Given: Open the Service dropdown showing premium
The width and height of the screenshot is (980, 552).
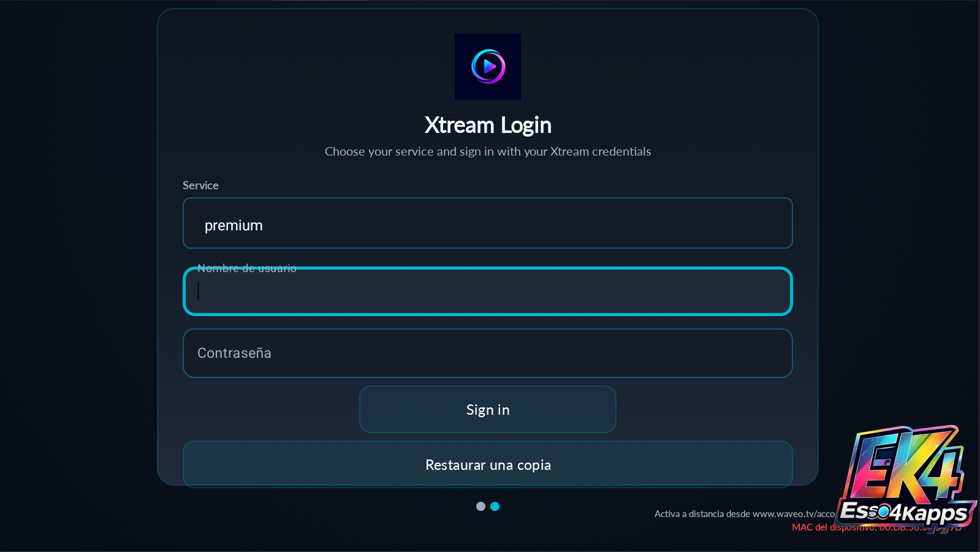Looking at the screenshot, I should (488, 223).
